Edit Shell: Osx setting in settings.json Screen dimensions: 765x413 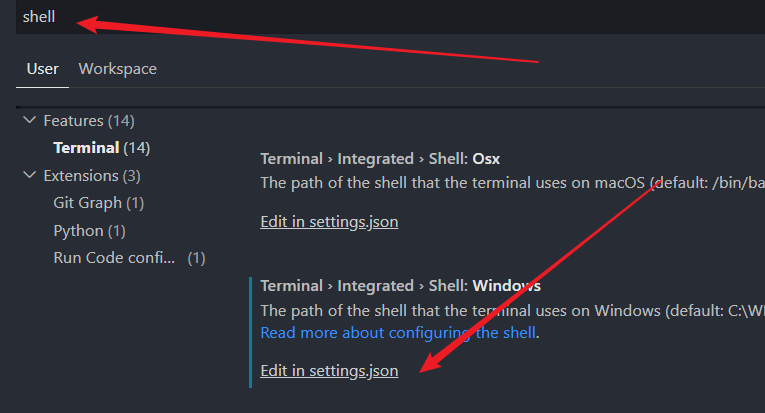[x=329, y=222]
